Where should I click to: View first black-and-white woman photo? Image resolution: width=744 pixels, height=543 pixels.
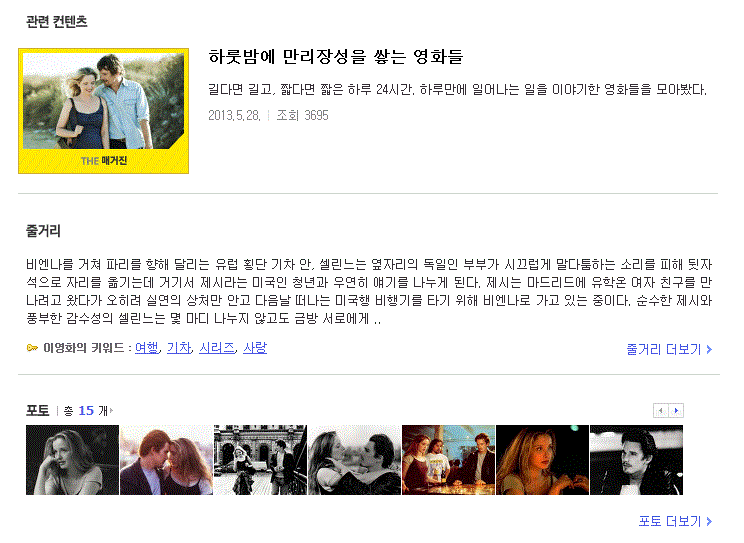point(72,460)
